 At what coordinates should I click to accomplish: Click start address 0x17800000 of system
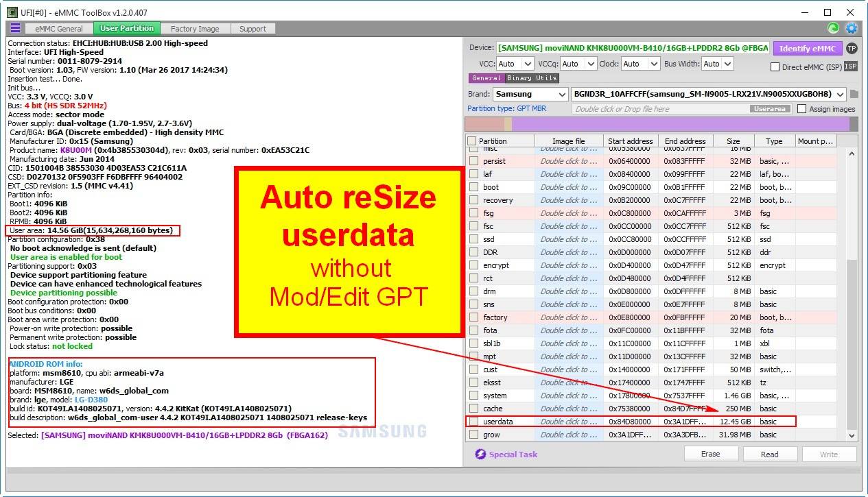point(630,396)
